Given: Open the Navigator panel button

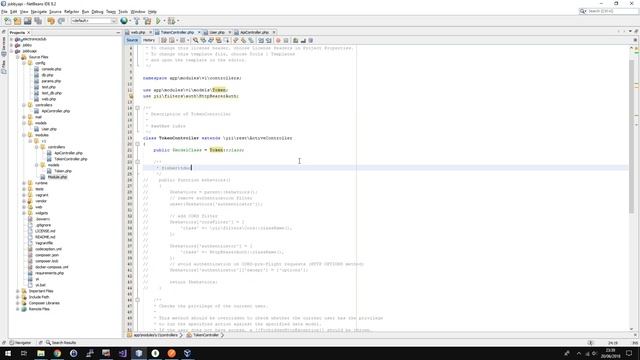Looking at the screenshot, I should pyautogui.click(x=20, y=343).
